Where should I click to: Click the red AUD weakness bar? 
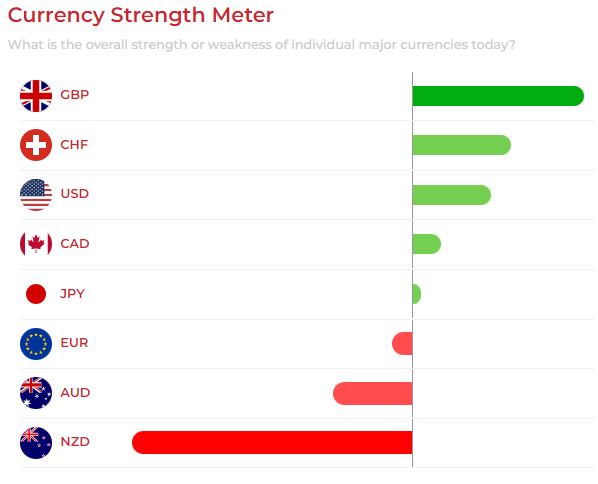(x=373, y=393)
